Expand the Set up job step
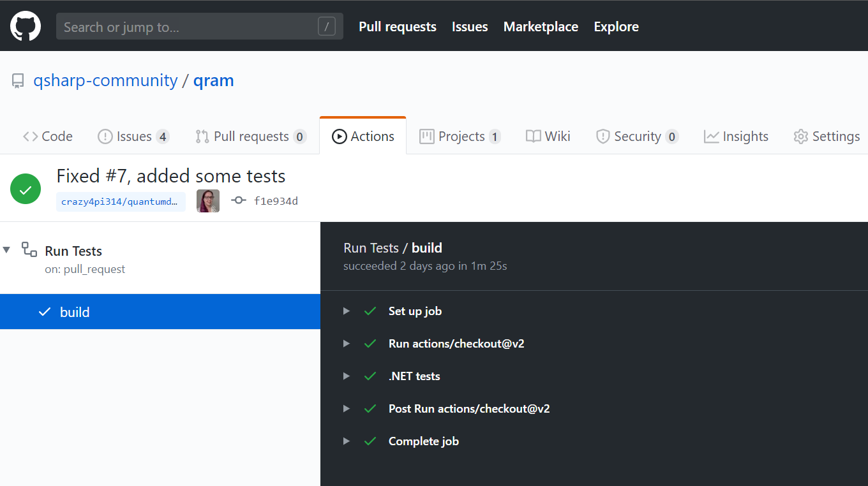 pyautogui.click(x=347, y=311)
